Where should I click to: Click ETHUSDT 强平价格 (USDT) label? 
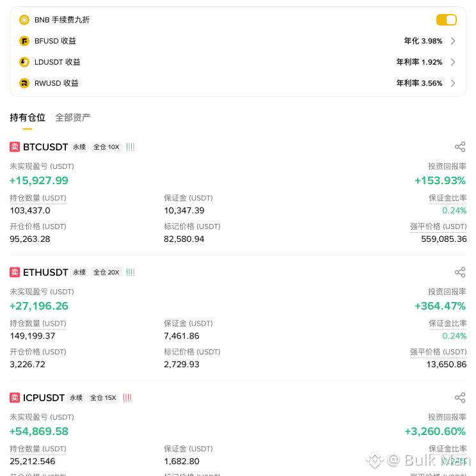438,352
